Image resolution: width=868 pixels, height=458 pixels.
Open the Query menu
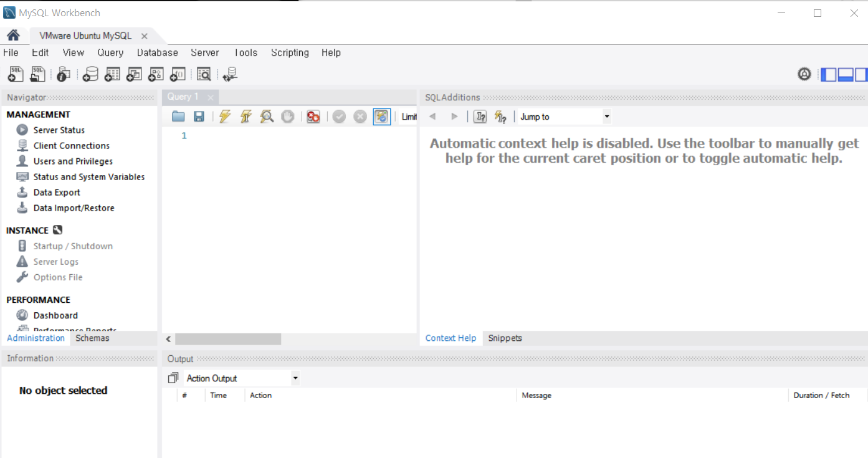110,52
